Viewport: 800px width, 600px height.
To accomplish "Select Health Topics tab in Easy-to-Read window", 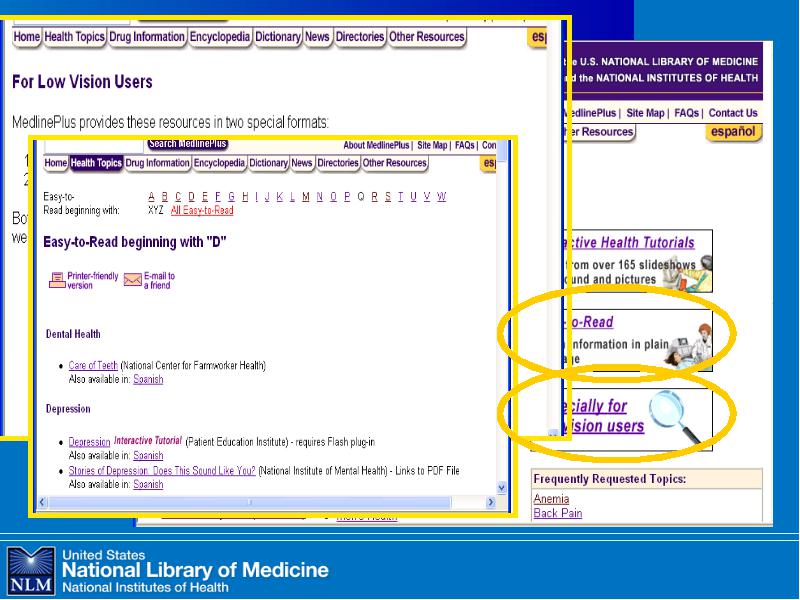I will [96, 163].
